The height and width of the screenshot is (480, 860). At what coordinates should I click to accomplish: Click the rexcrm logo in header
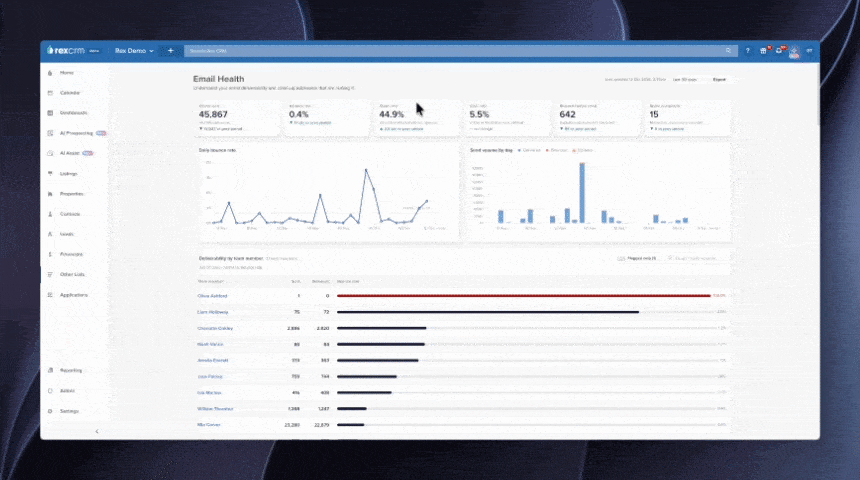click(x=66, y=50)
